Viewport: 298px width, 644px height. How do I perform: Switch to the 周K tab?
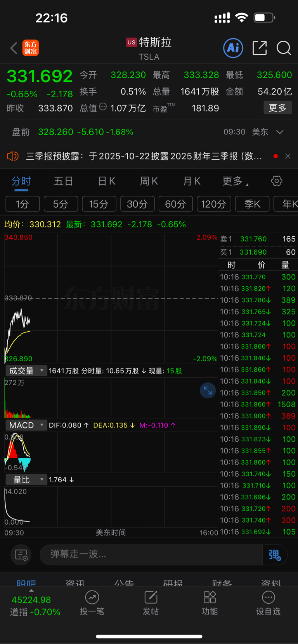click(x=149, y=181)
